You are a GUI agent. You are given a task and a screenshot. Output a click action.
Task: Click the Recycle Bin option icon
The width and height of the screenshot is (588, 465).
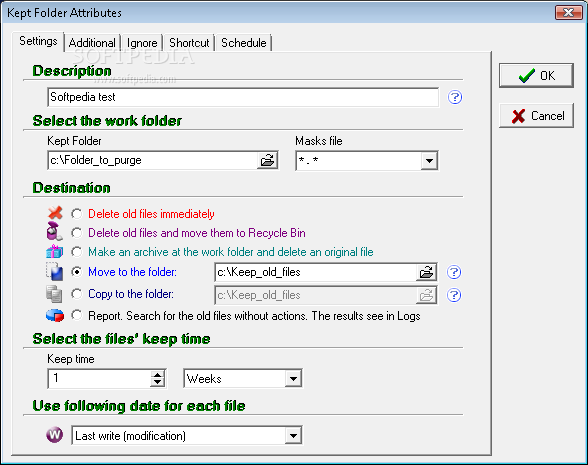click(x=54, y=231)
